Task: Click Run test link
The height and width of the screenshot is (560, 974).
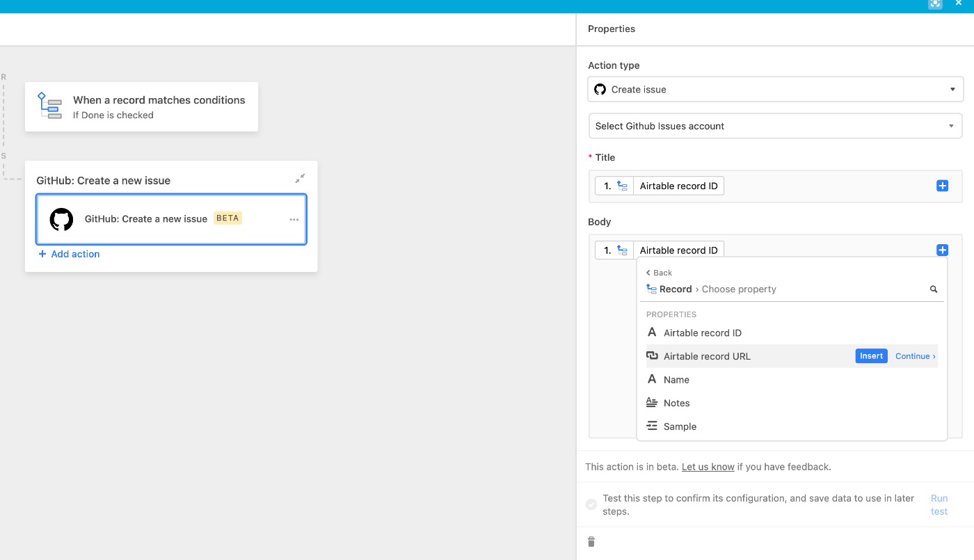Action: pyautogui.click(x=939, y=504)
